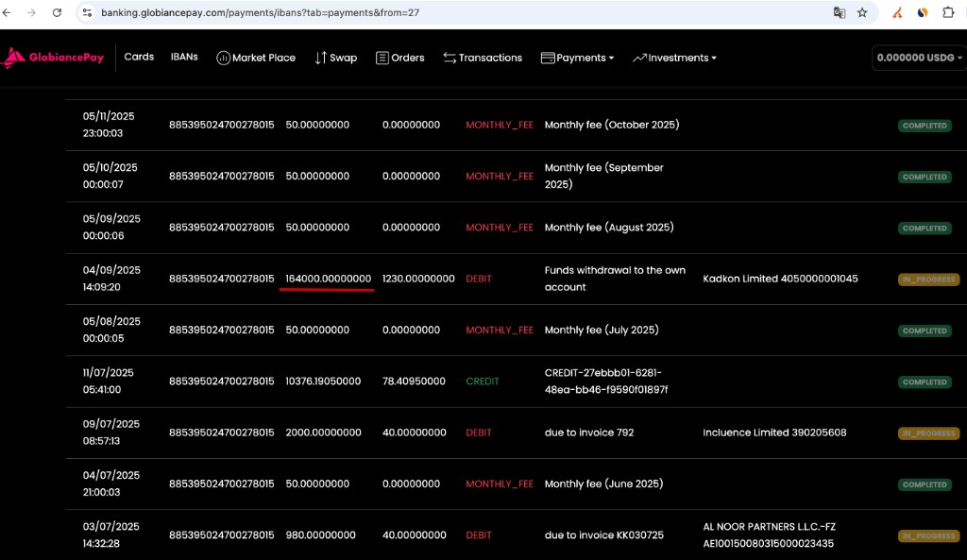Click the Orders list icon

click(382, 58)
